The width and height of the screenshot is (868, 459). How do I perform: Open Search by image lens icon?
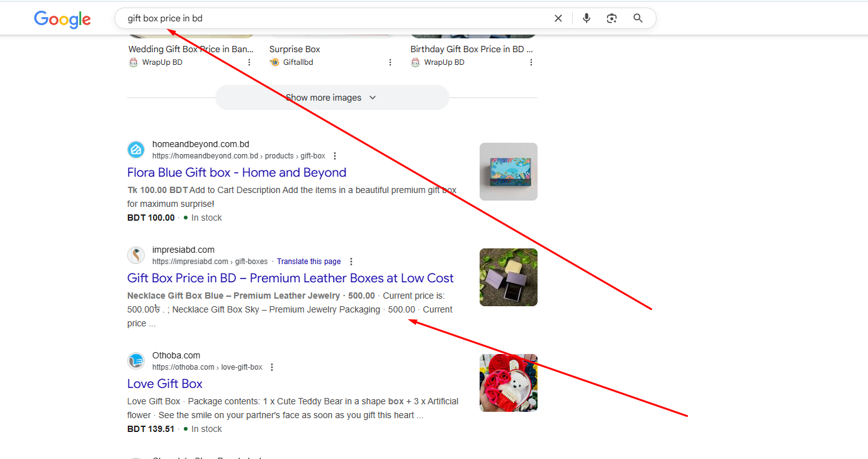(x=612, y=18)
